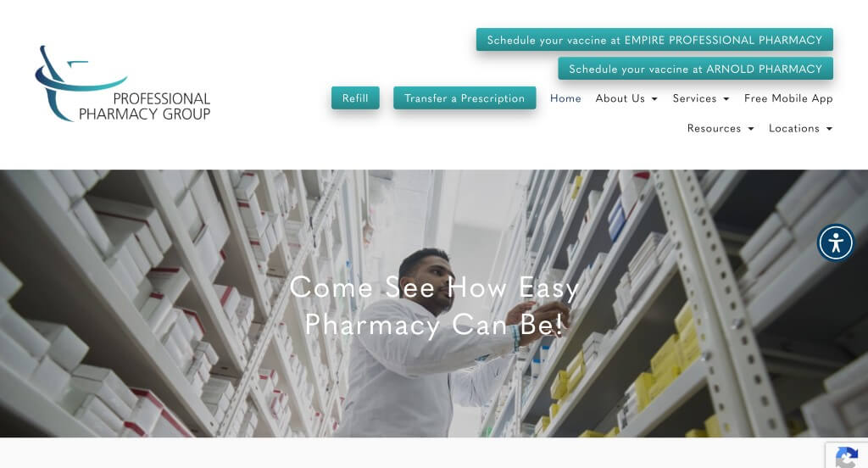
Task: Click the "Professional Pharmacy Group" logo text
Action: coord(144,106)
